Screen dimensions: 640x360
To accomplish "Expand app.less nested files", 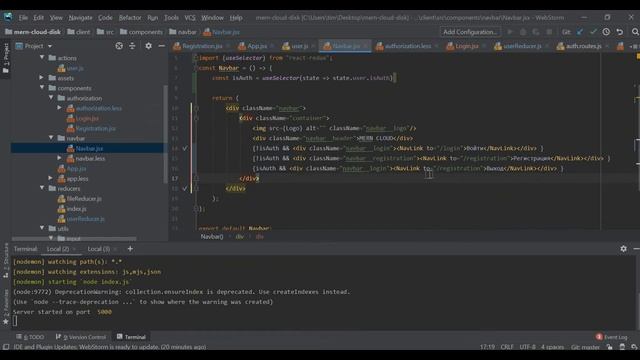I will (51, 178).
